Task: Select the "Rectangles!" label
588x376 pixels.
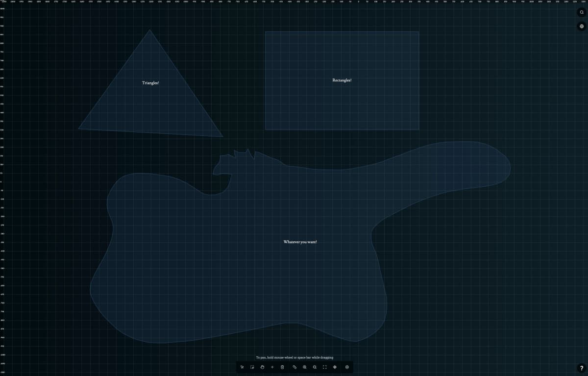Action: [x=342, y=80]
